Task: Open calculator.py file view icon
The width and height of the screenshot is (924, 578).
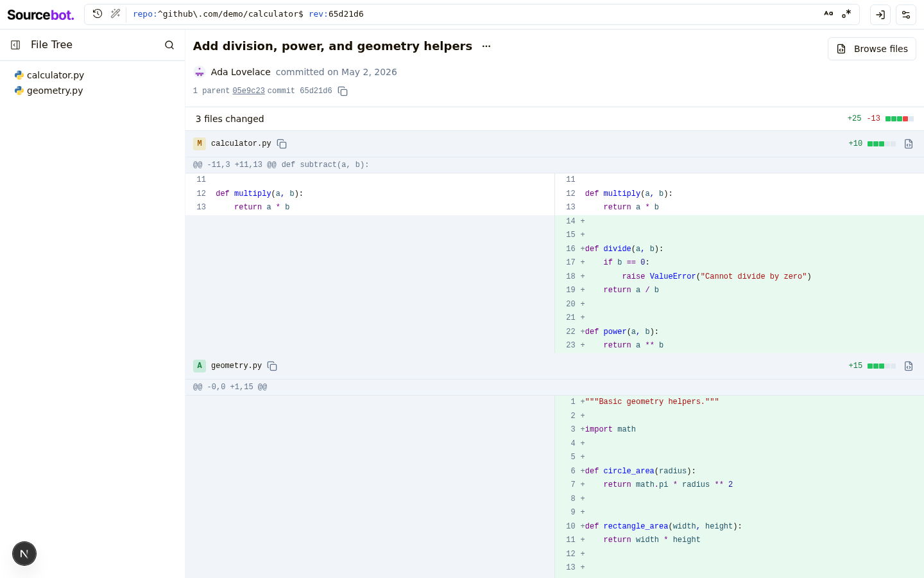Action: pyautogui.click(x=909, y=144)
